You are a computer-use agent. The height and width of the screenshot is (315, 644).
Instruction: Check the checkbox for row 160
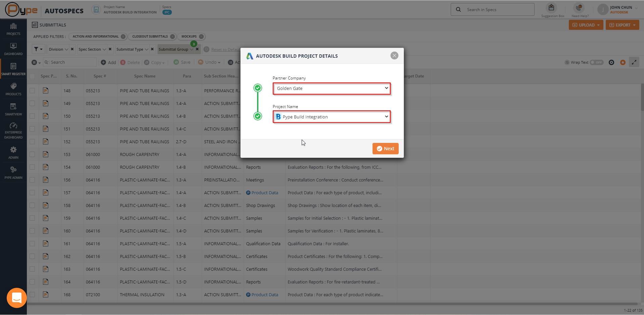click(x=32, y=231)
